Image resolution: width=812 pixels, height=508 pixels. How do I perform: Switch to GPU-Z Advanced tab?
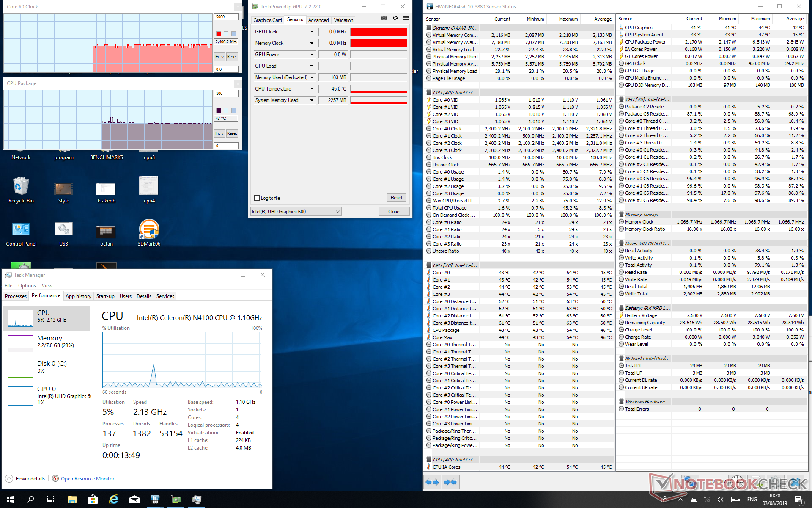pyautogui.click(x=318, y=20)
